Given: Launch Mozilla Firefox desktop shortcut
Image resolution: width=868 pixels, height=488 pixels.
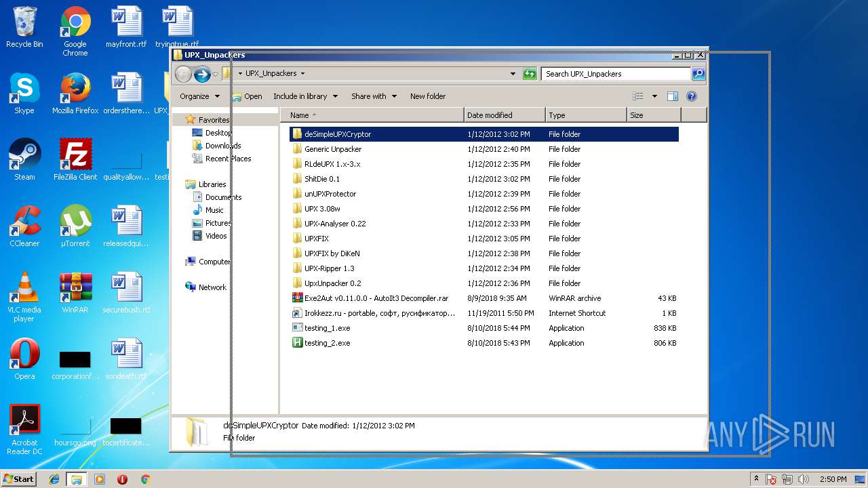Looking at the screenshot, I should (x=75, y=94).
